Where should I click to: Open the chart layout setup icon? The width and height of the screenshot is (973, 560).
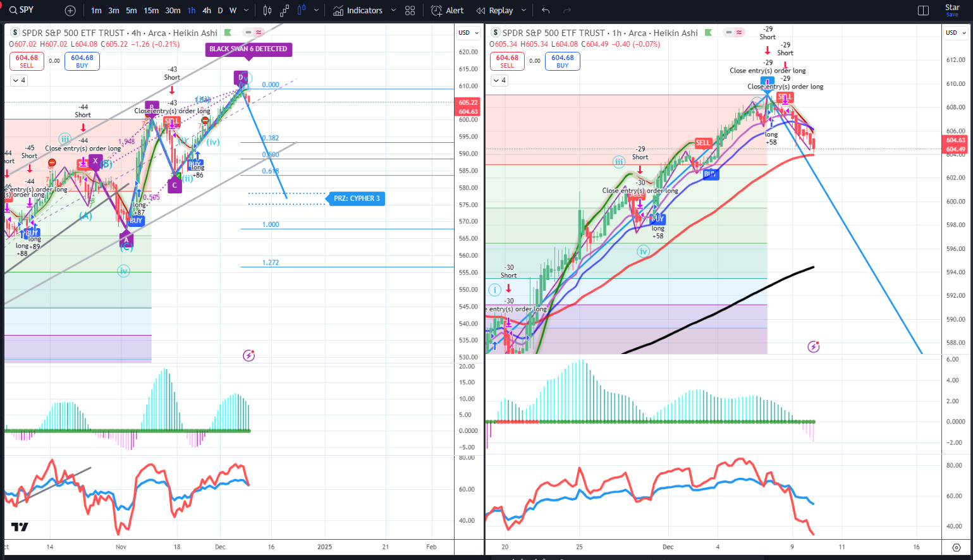click(923, 11)
